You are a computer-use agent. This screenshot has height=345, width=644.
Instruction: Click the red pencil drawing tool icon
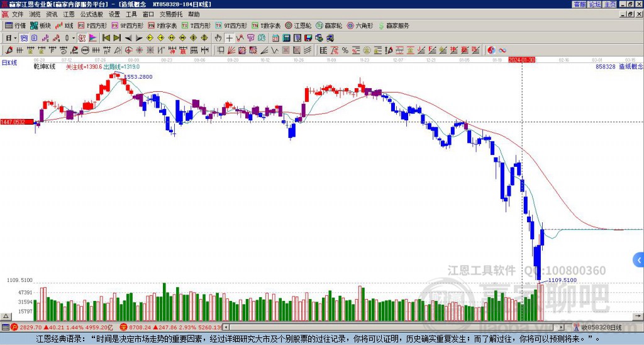tap(9, 50)
